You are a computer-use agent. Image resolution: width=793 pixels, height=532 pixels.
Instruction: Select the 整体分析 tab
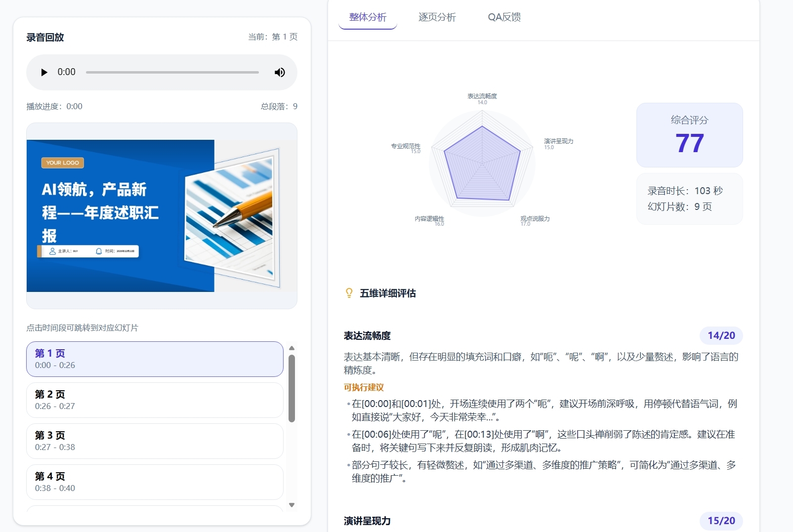tap(367, 17)
